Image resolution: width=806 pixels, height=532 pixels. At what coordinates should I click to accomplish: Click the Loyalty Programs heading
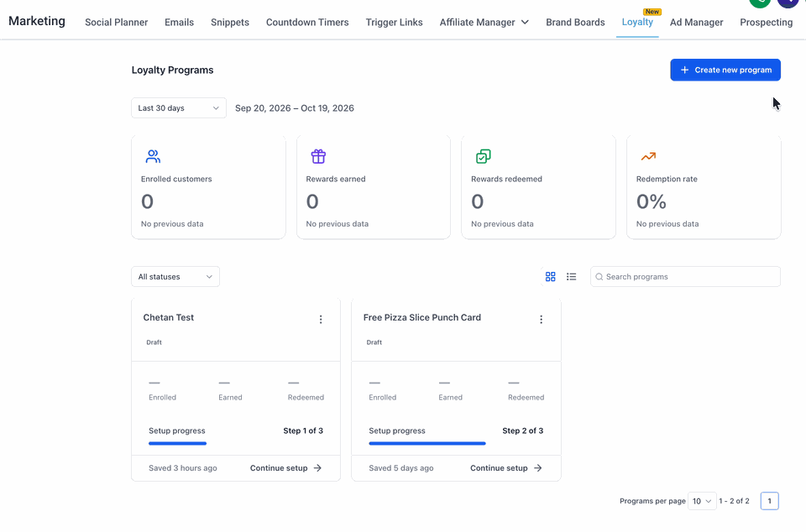coord(172,70)
